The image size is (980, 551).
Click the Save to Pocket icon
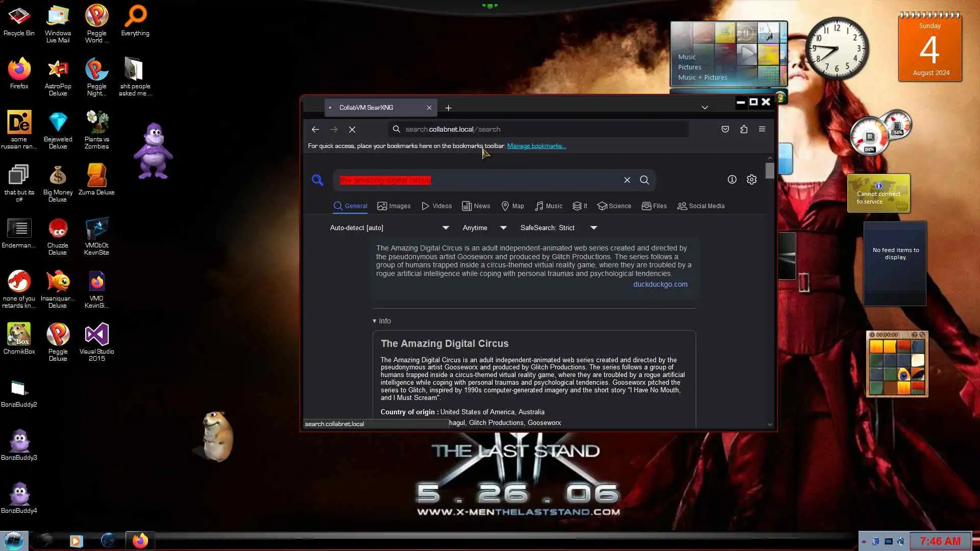pos(725,129)
